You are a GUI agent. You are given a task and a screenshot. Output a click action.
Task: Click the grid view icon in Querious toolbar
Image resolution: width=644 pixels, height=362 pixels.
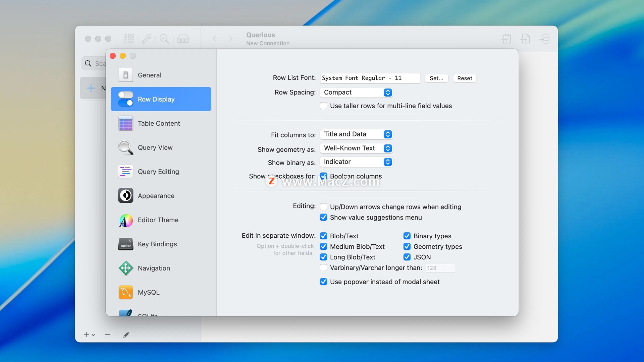point(129,39)
